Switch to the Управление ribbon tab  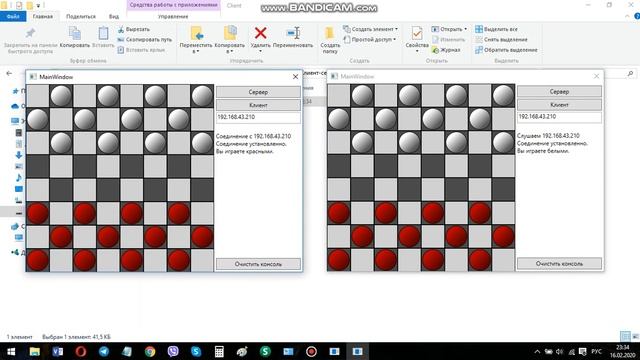point(173,17)
